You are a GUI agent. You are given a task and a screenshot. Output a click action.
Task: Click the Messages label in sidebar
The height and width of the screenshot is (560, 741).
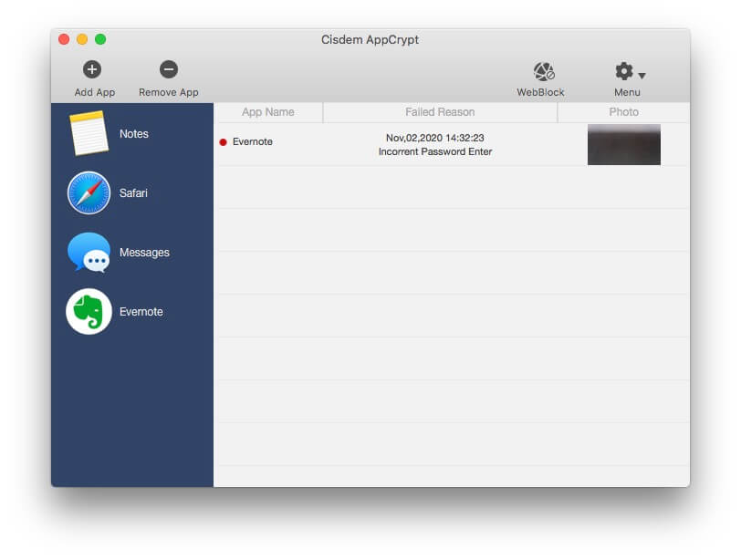point(144,253)
